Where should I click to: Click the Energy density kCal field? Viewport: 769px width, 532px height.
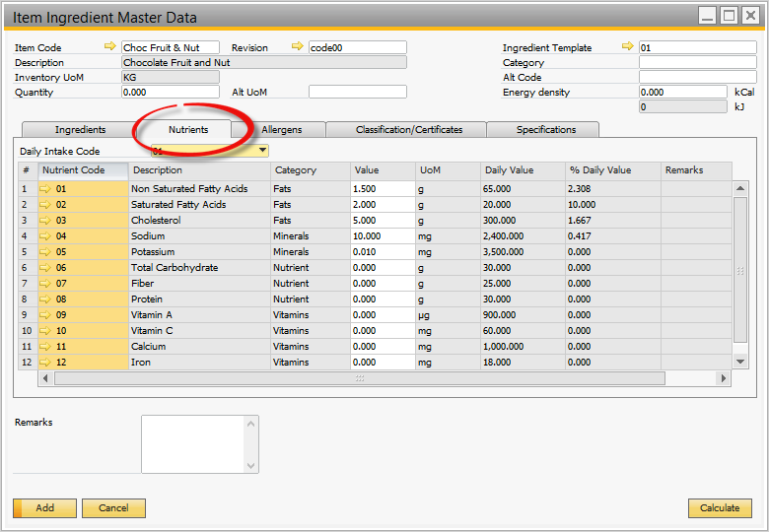click(682, 92)
